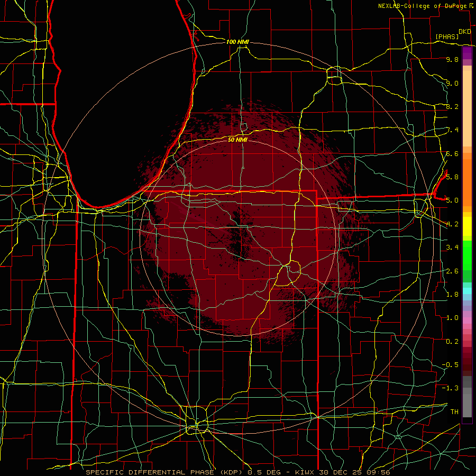
Task: Click the 5.8 scale value
Action: click(x=452, y=177)
